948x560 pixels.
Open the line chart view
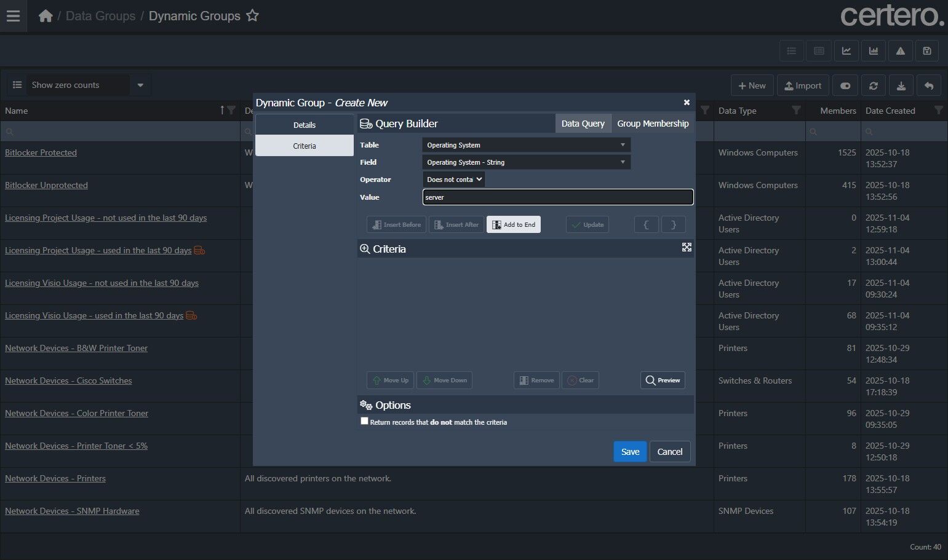(x=846, y=51)
